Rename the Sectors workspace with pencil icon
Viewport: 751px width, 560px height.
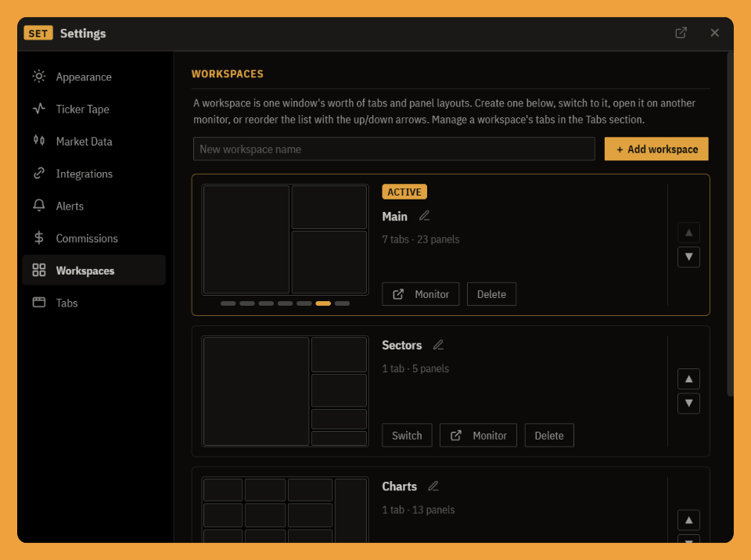coord(438,345)
